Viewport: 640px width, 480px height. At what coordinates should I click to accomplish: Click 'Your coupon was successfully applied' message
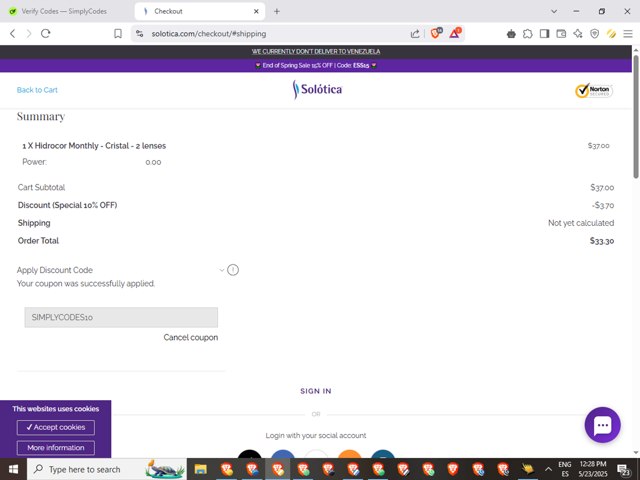click(86, 284)
